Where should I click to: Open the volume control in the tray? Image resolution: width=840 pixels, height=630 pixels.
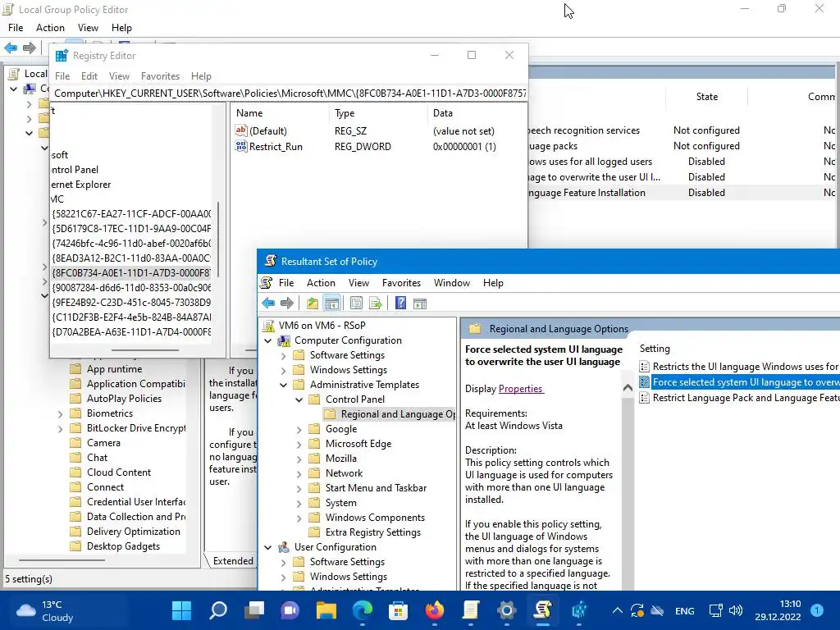tap(736, 610)
